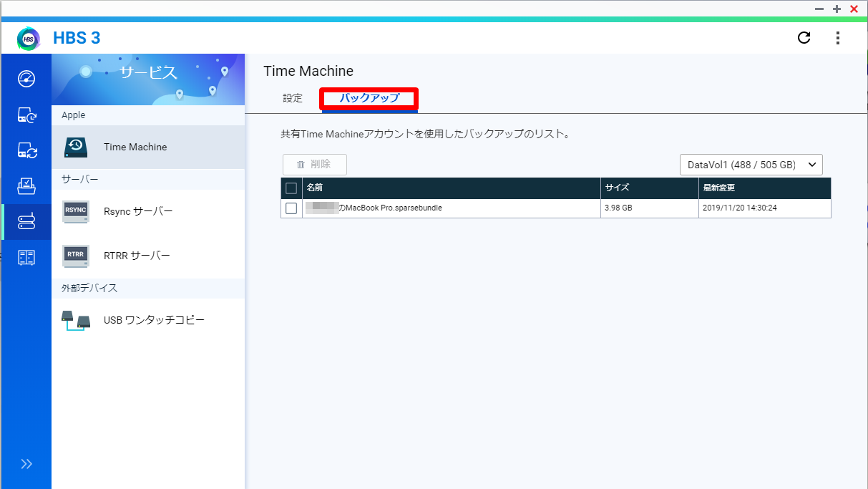Open Backup & Restore sidebar icon
Viewport: 868px width, 489px height.
pyautogui.click(x=26, y=115)
